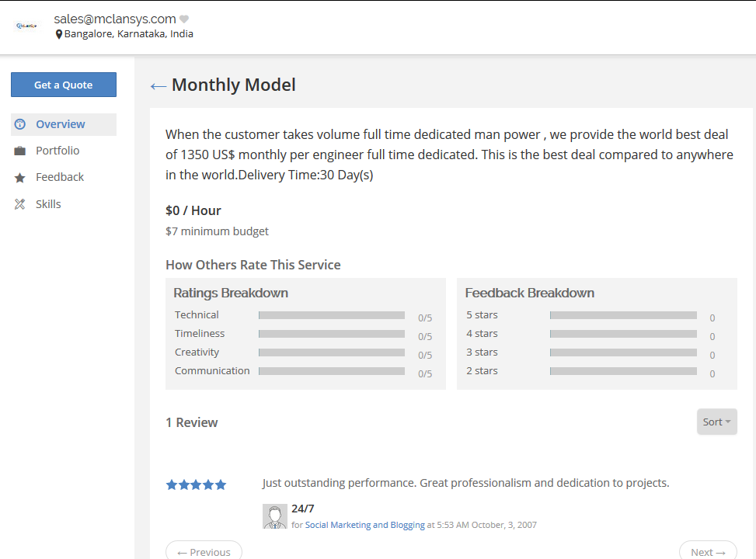Screen dimensions: 756x559
Task: Go to the Next reviews page
Action: tap(707, 551)
